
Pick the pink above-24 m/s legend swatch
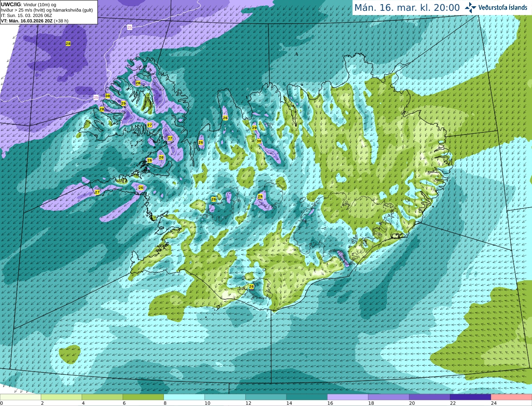(x=512, y=397)
